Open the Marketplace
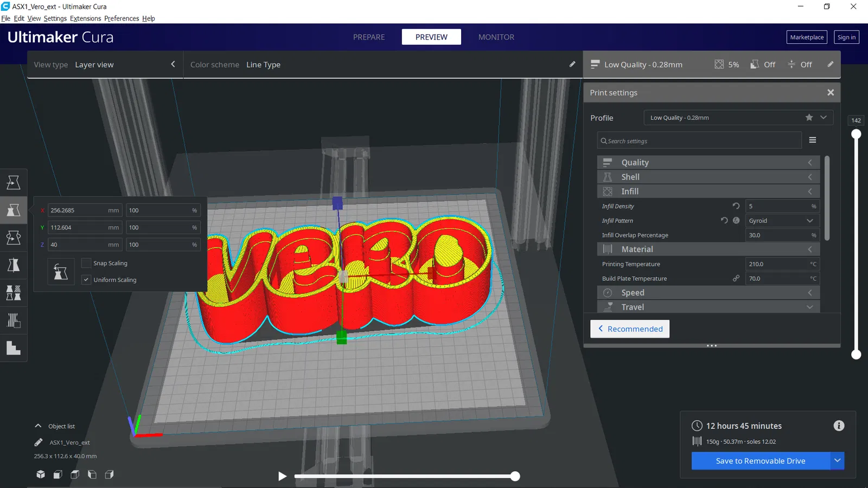The height and width of the screenshot is (488, 868). tap(807, 37)
